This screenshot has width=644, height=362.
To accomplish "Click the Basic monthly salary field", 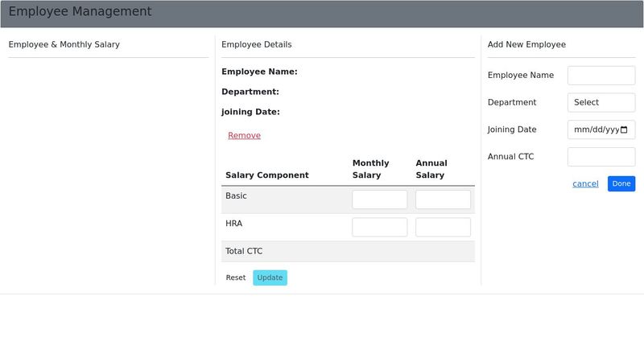I will click(x=379, y=200).
